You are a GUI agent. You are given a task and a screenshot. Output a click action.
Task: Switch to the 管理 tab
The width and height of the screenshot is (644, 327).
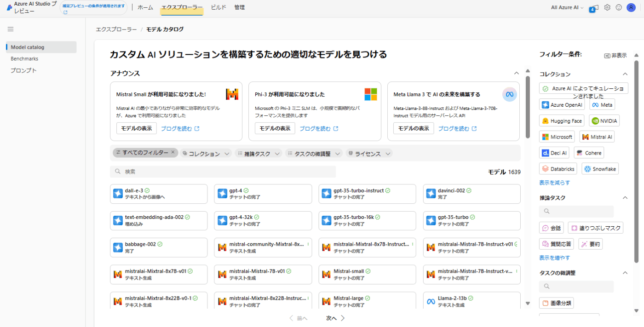[239, 7]
